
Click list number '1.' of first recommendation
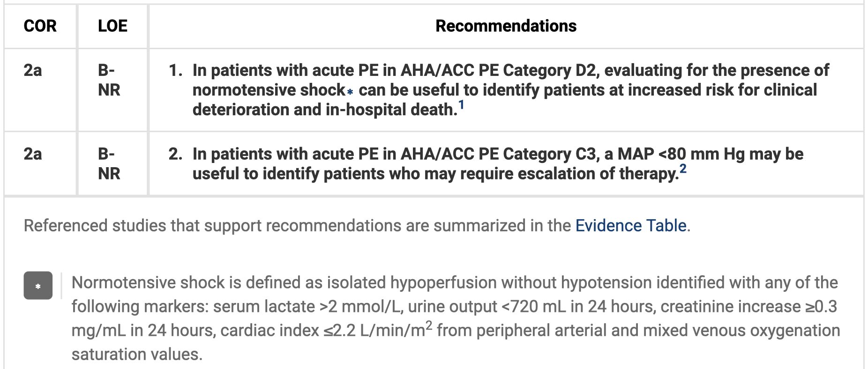[x=175, y=71]
